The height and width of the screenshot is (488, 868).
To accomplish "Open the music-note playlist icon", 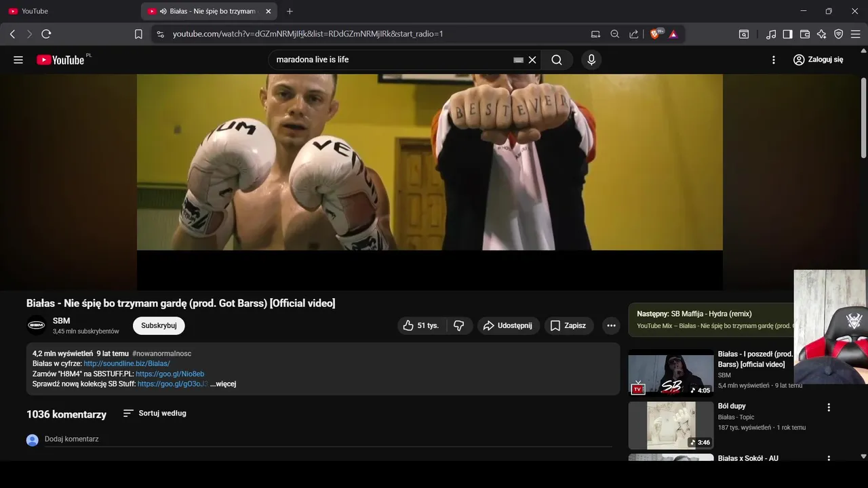I will tap(771, 34).
